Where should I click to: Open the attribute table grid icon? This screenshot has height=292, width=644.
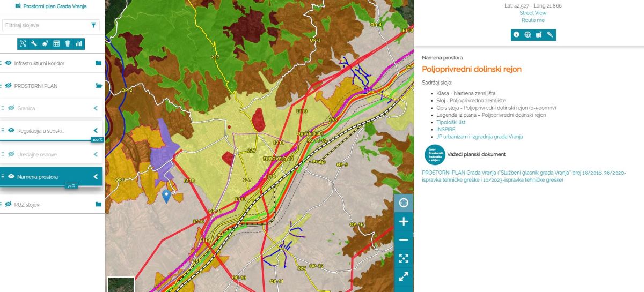click(x=56, y=43)
